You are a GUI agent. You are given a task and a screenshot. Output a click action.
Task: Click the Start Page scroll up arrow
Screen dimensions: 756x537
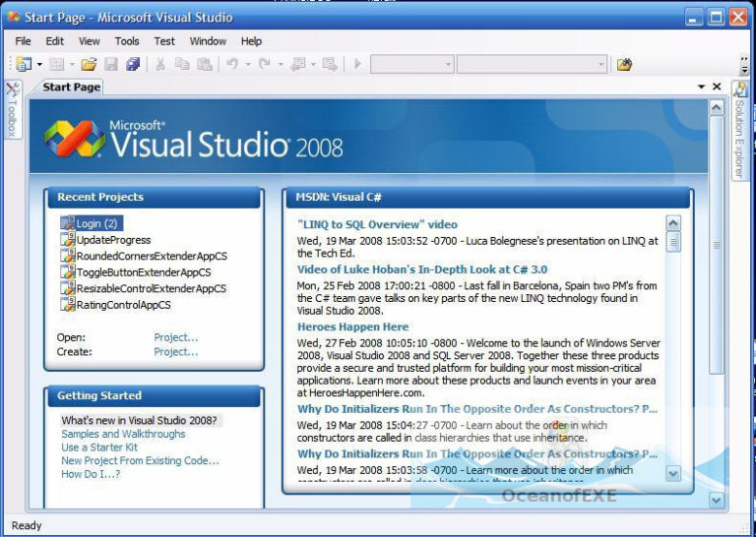pyautogui.click(x=717, y=107)
